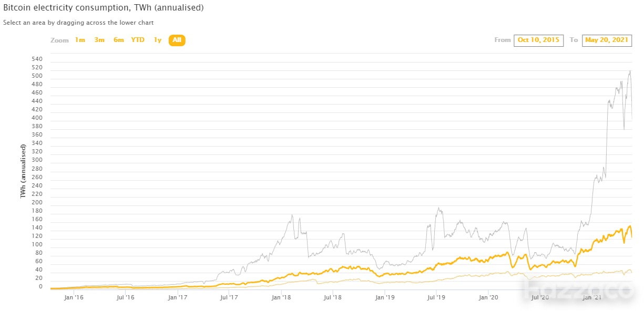Click the highlighted All zoom button
This screenshot has height=312, width=644.
tap(177, 40)
